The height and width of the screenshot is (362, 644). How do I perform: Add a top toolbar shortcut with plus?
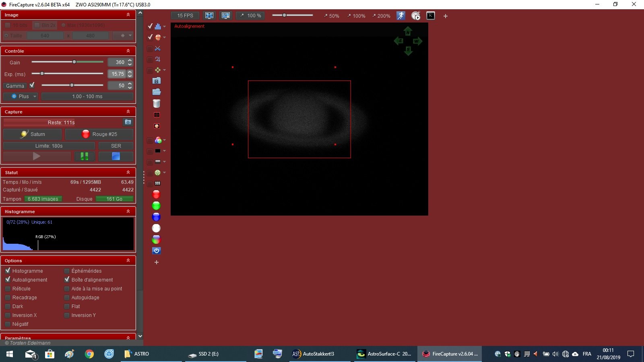[x=446, y=16]
